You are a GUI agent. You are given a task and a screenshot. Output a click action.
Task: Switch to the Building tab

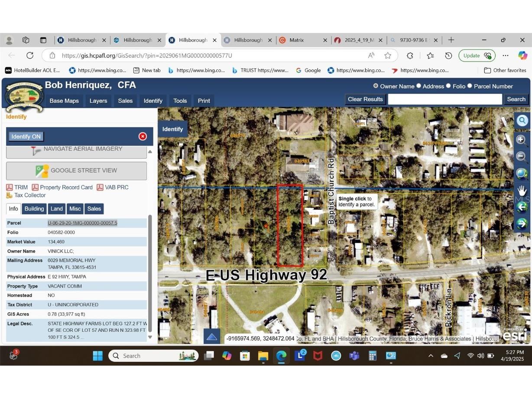[34, 209]
